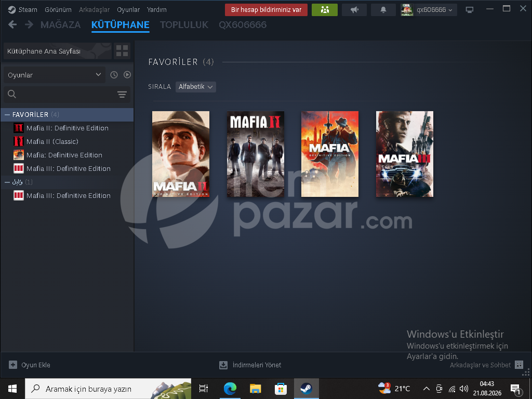Show recent activity clock icon
532x399 pixels.
coord(114,75)
